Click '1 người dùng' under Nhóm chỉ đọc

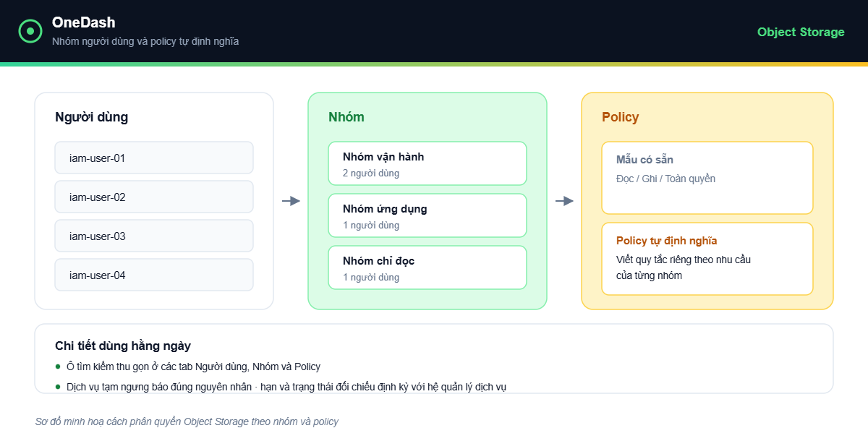coord(371,278)
